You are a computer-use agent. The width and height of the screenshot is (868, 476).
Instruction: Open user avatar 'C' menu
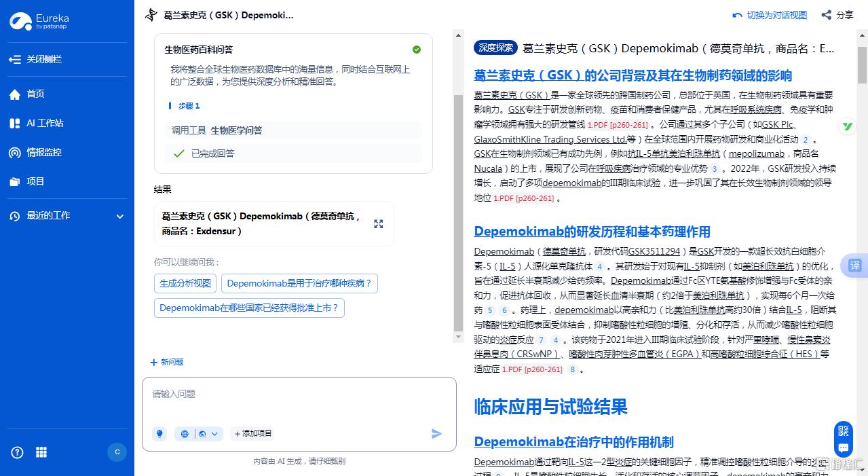point(117,452)
